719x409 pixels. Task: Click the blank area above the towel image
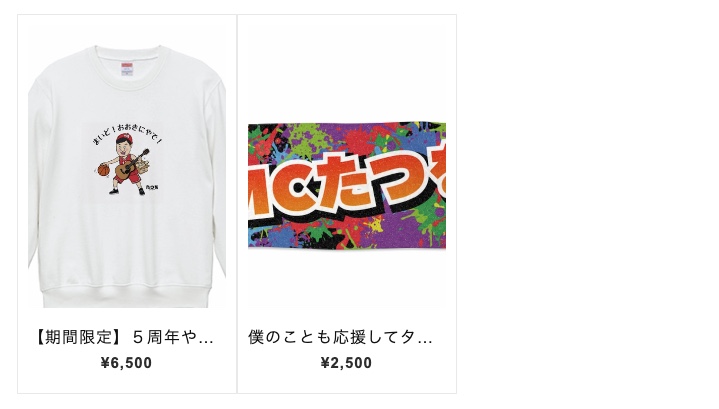tap(347, 73)
